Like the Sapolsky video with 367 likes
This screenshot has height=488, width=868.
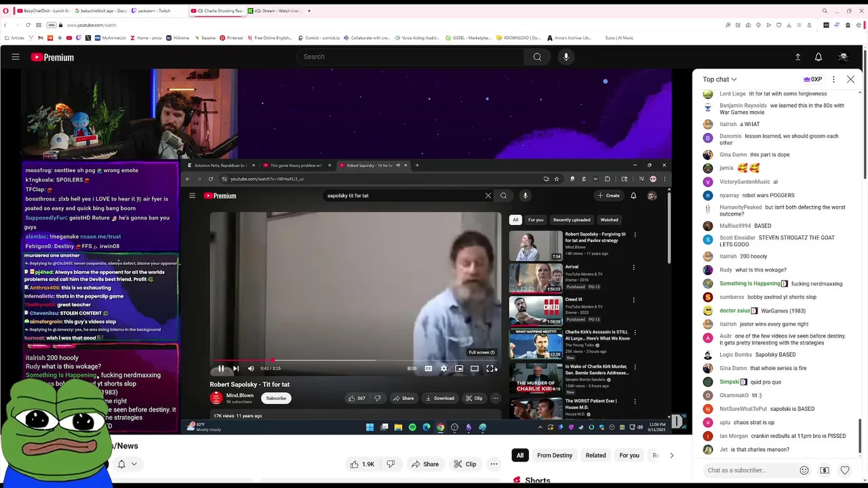point(357,399)
